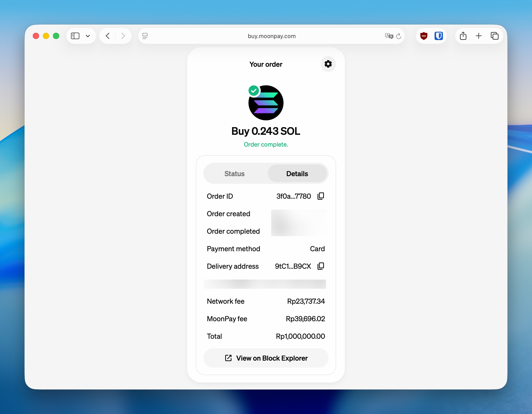Click the translate page icon
This screenshot has height=414, width=532.
[389, 36]
